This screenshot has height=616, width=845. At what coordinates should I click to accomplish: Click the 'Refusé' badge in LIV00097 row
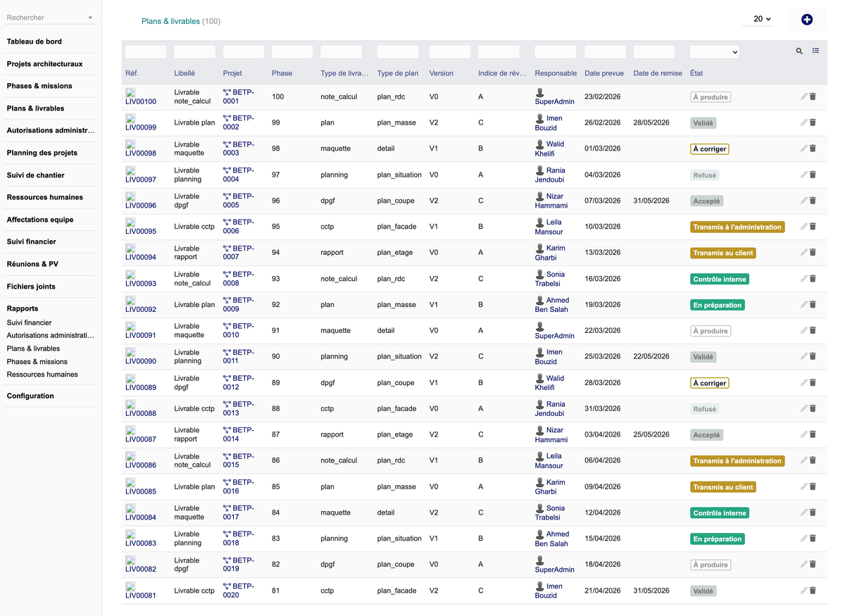point(705,175)
